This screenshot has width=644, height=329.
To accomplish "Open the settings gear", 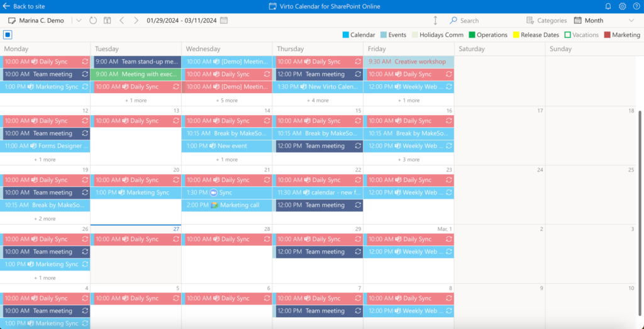I will (x=622, y=6).
